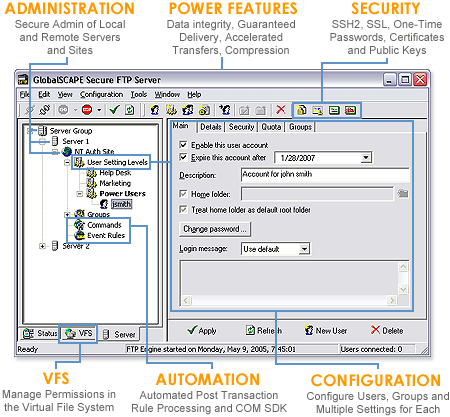Open the Tools menu
The height and width of the screenshot is (417, 450).
[x=139, y=95]
